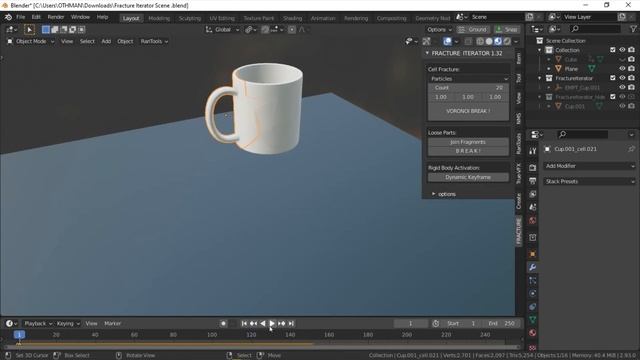Open the View Layer properties tab
Viewport: 640px width, 360px height.
point(532,194)
